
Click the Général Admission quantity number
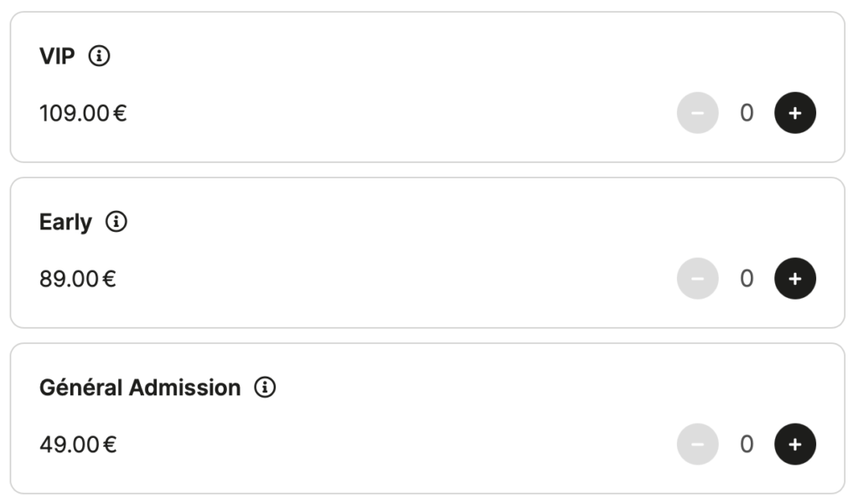pos(746,445)
